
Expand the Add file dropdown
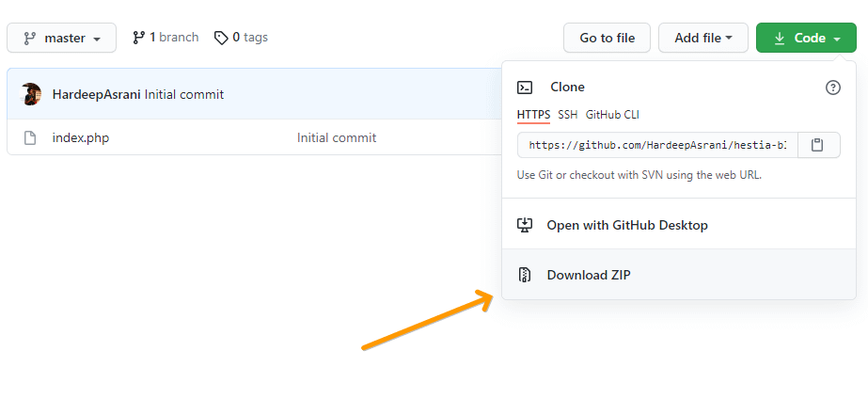pyautogui.click(x=702, y=39)
